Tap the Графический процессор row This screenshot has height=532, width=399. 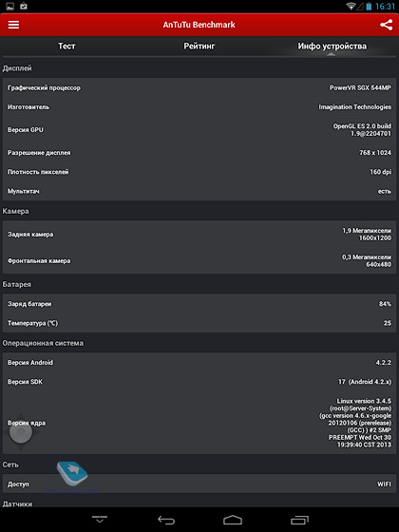click(199, 87)
